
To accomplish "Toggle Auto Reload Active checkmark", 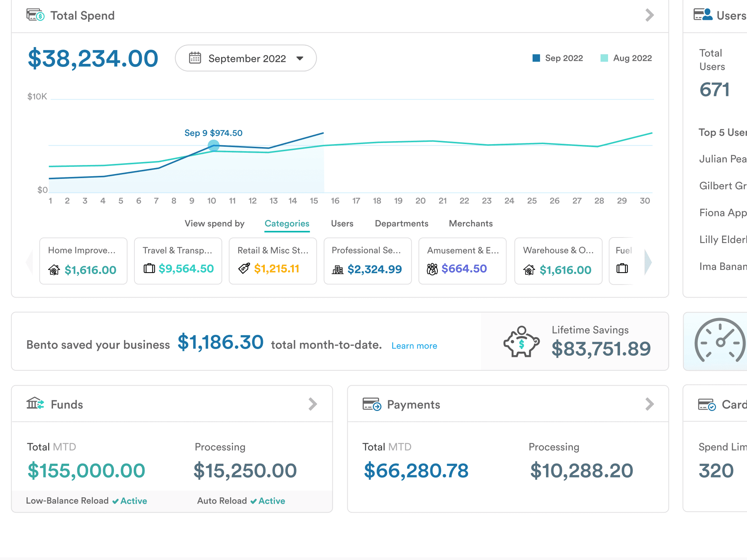I will click(x=254, y=501).
